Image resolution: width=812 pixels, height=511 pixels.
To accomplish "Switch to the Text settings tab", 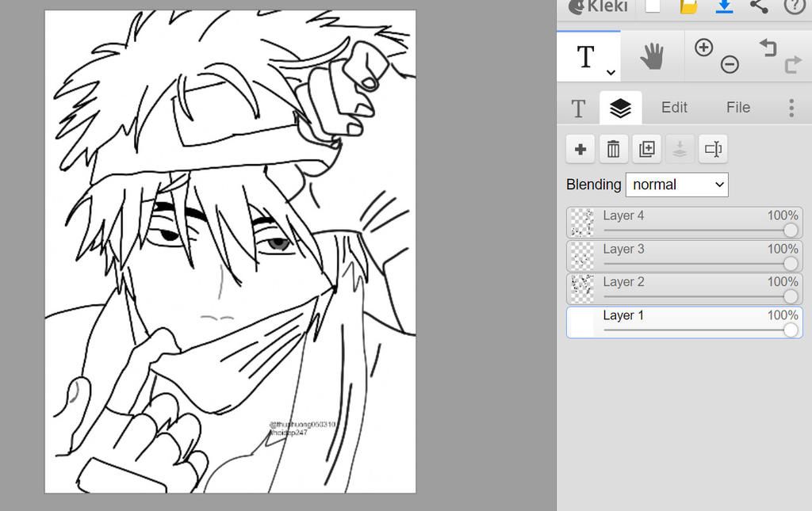I will (578, 108).
